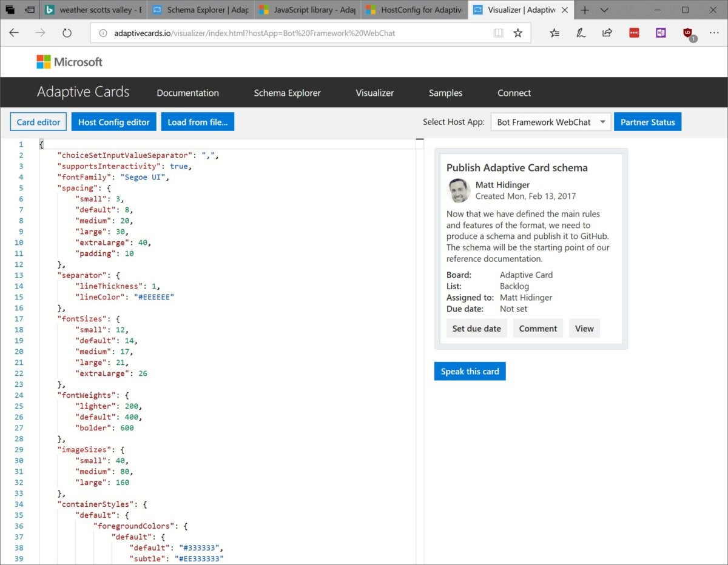Click Speak this card
This screenshot has height=565, width=728.
tap(470, 371)
